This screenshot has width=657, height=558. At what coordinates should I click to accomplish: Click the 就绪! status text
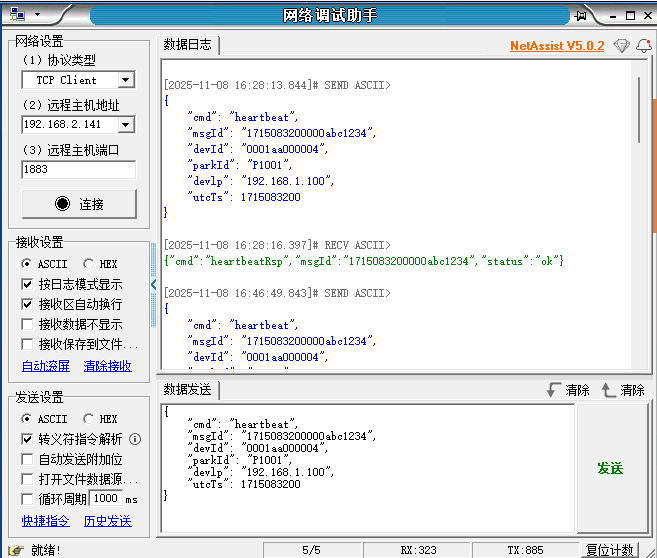click(46, 550)
